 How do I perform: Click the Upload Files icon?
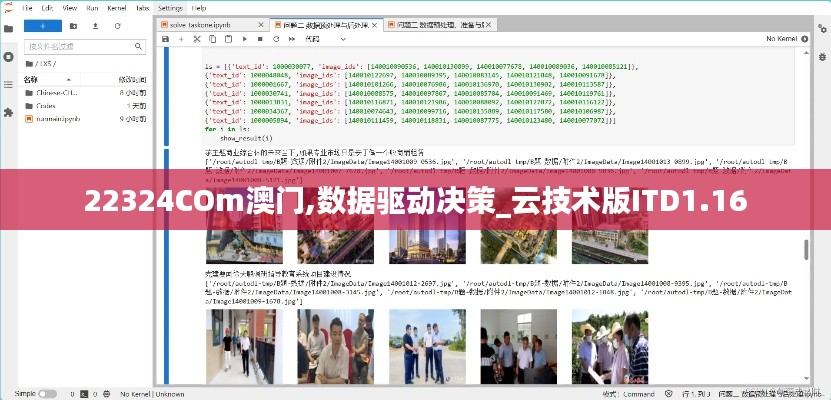point(95,26)
